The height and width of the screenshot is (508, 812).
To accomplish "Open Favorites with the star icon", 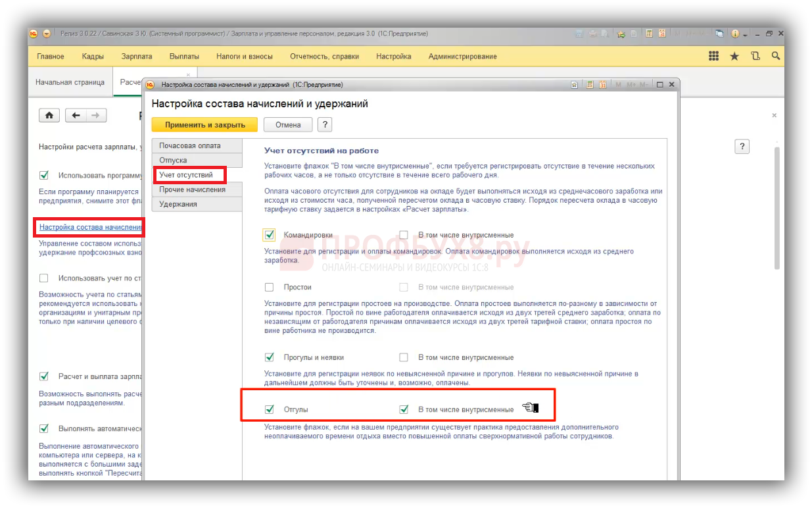I will [x=734, y=57].
